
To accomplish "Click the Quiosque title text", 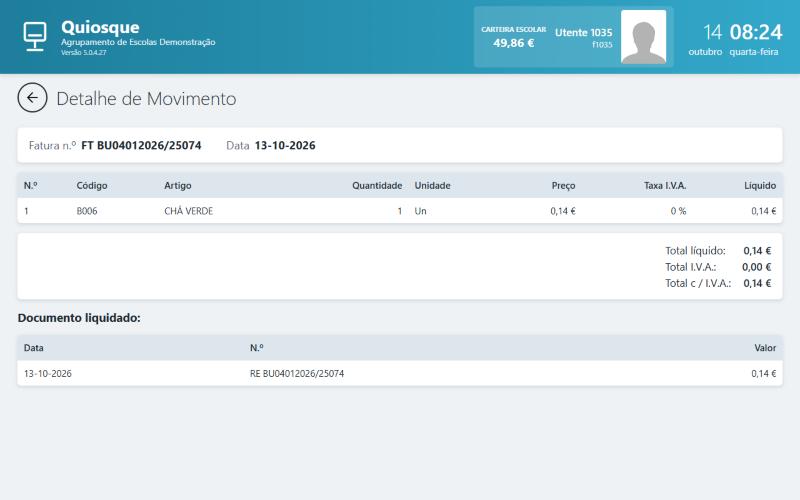I will point(100,27).
